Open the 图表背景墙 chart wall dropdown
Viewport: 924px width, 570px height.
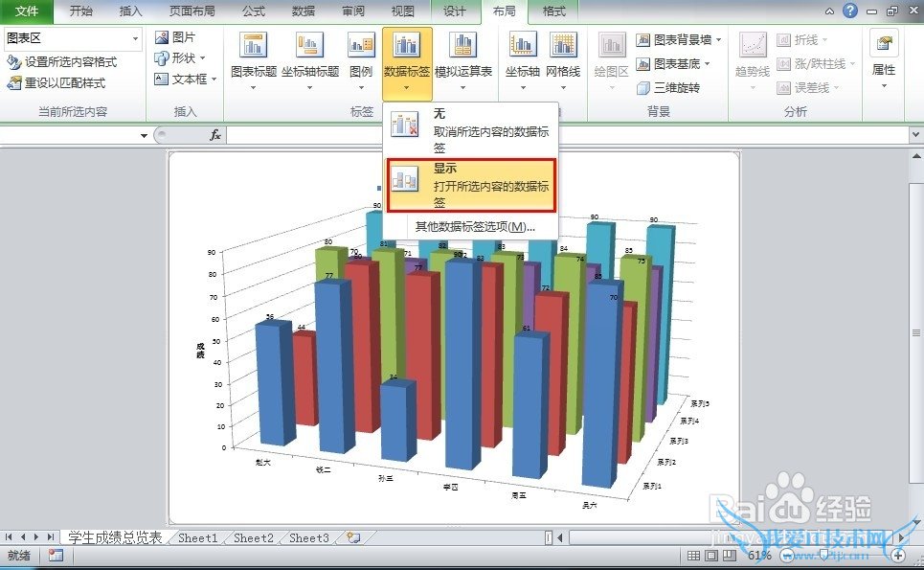[679, 39]
